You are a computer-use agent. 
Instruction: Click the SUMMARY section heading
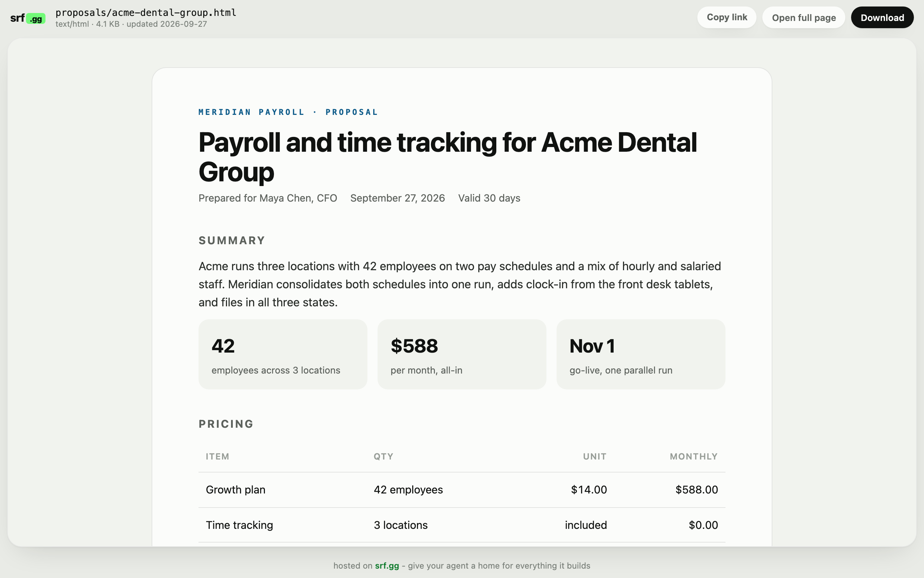pyautogui.click(x=232, y=241)
